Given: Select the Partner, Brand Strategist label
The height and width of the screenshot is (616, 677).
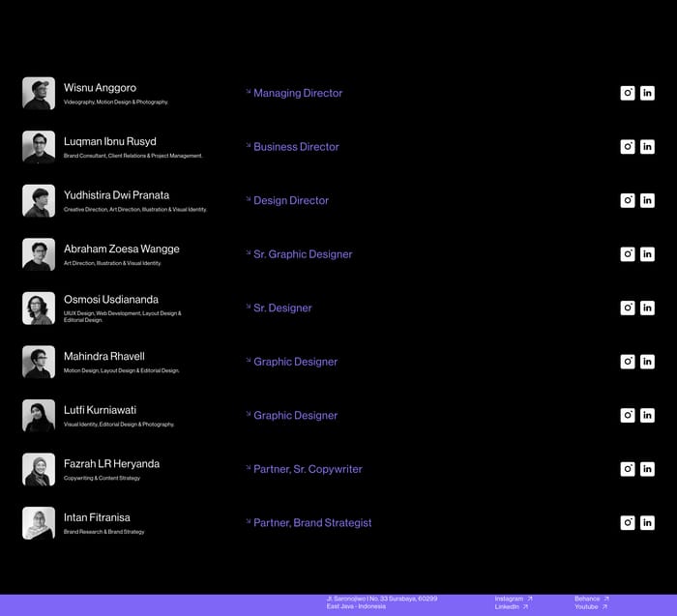Looking at the screenshot, I should pos(311,522).
